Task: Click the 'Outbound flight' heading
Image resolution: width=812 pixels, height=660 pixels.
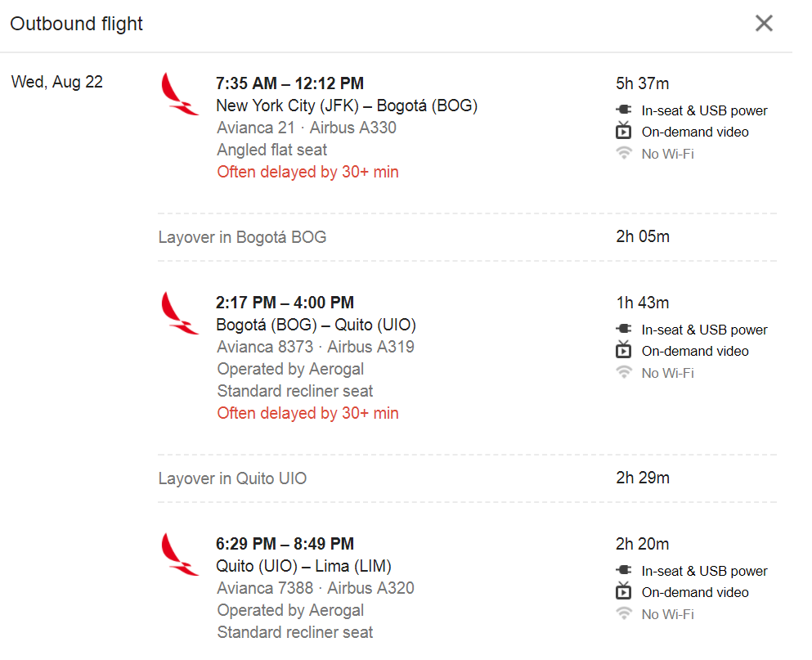Action: coord(76,24)
